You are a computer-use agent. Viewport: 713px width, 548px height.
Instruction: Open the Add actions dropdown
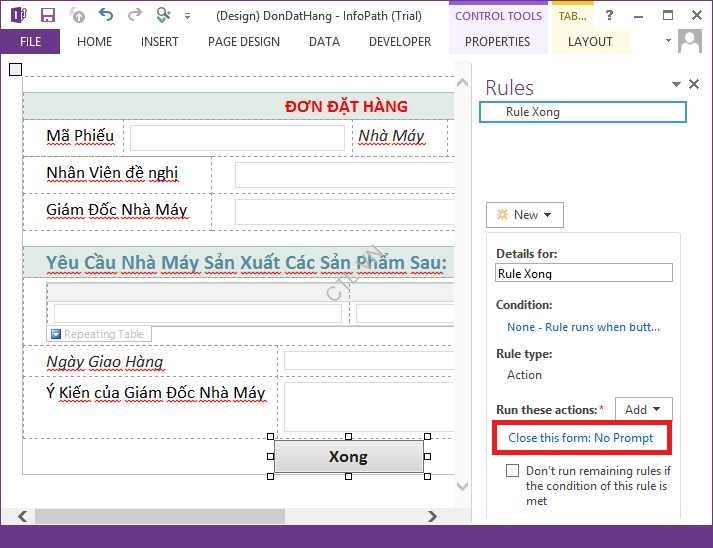click(x=643, y=409)
